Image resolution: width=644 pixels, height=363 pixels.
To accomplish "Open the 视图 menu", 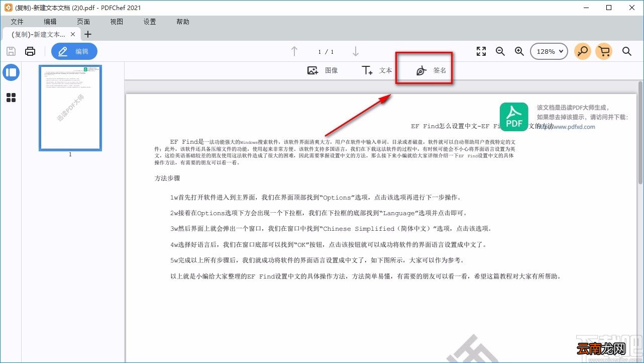I will [117, 22].
